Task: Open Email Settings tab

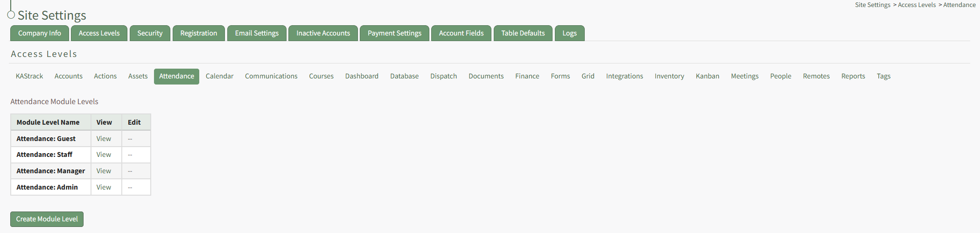Action: point(257,33)
